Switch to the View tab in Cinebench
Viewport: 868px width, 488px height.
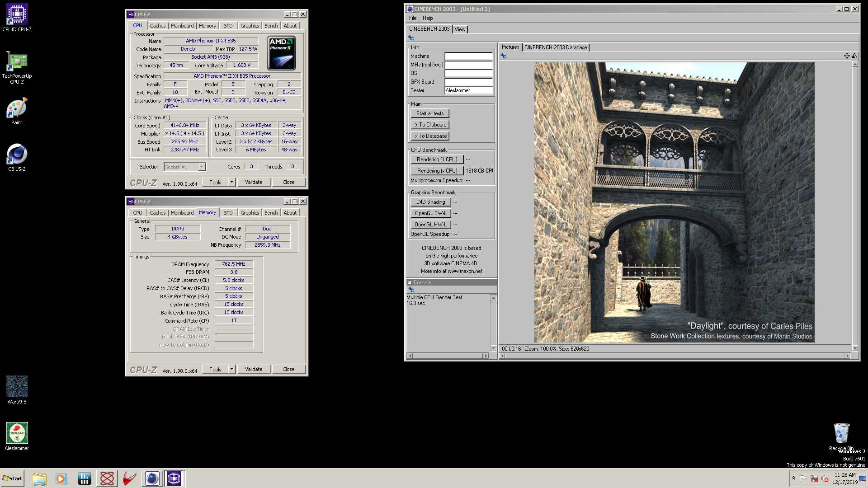click(460, 29)
